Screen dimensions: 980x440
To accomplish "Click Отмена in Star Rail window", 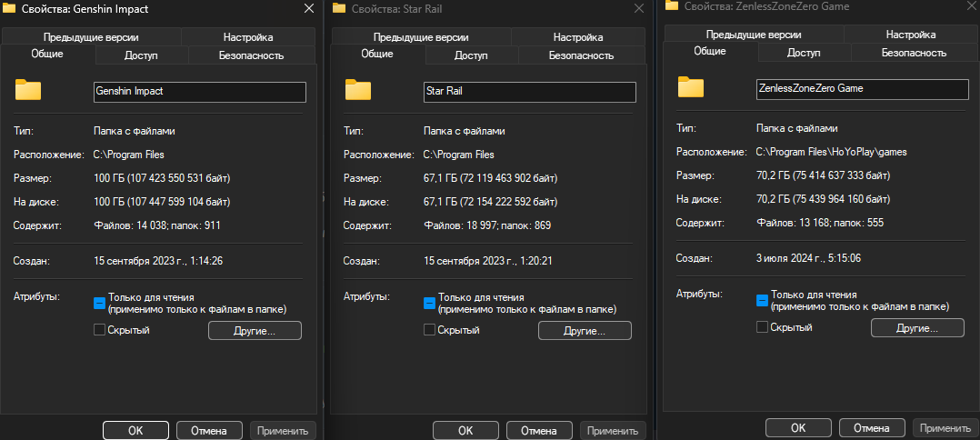I will pyautogui.click(x=539, y=431).
